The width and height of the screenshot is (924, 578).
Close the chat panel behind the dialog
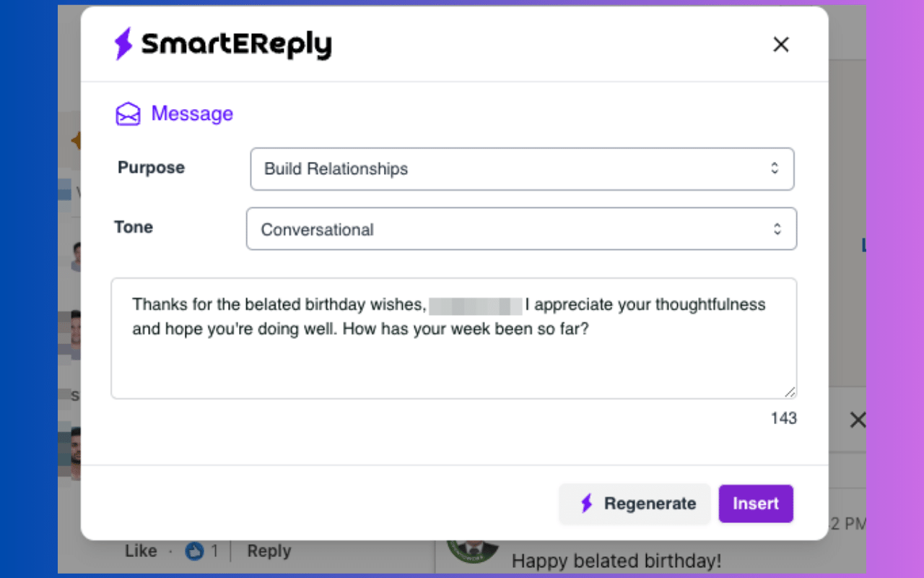click(x=857, y=420)
